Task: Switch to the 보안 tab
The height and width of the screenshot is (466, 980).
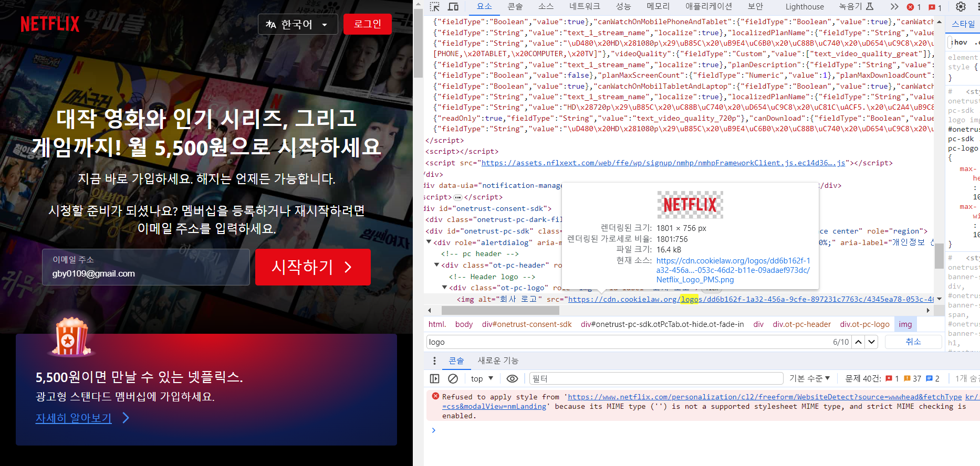Action: coord(755,6)
